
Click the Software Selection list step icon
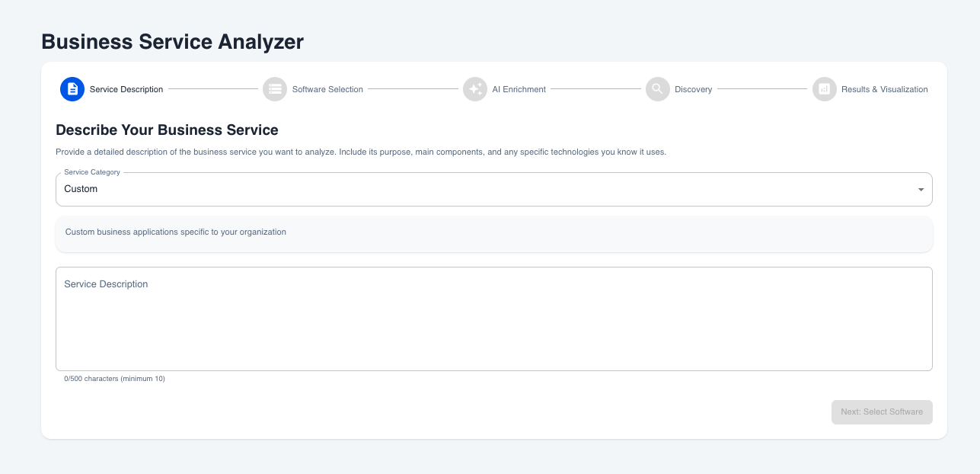tap(275, 89)
